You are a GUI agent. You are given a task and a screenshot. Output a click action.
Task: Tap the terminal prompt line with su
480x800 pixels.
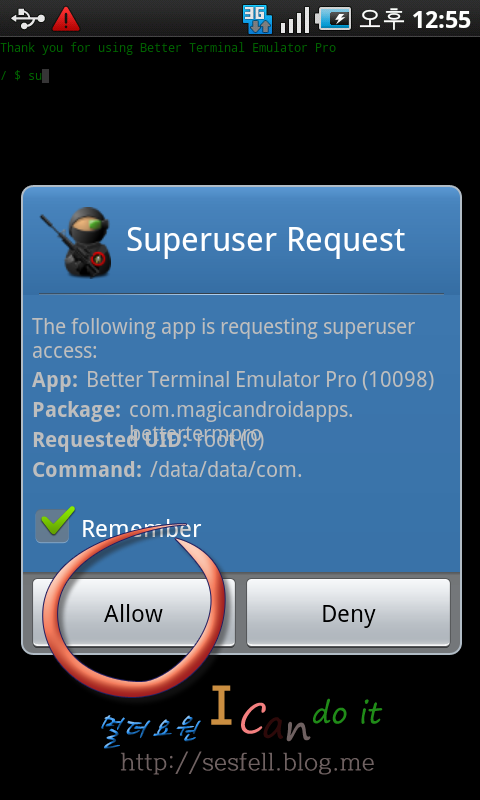pos(24,76)
